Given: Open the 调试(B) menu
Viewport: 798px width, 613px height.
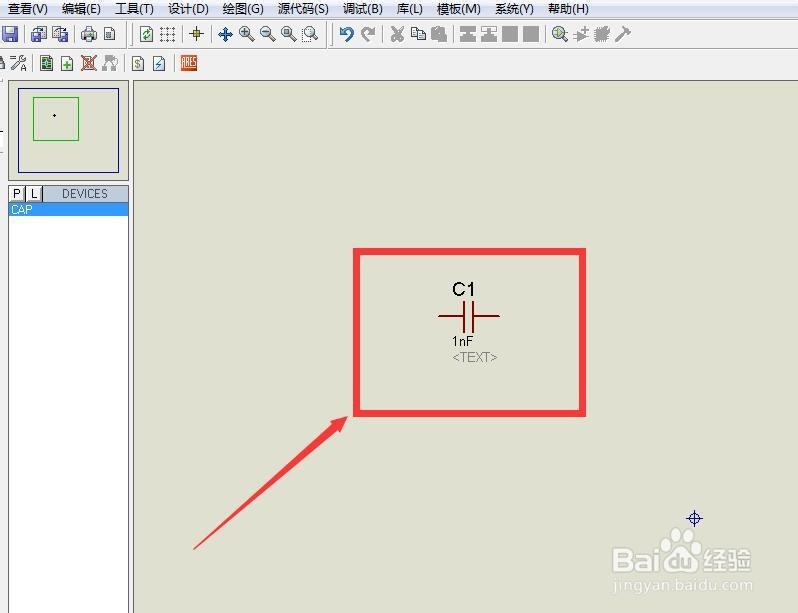Looking at the screenshot, I should [x=362, y=9].
